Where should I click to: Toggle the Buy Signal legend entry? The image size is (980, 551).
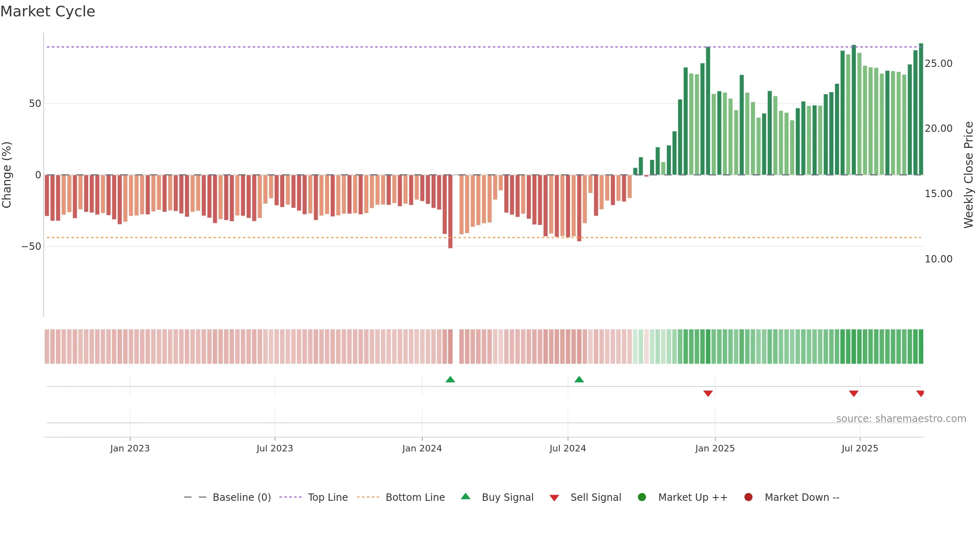pos(497,497)
